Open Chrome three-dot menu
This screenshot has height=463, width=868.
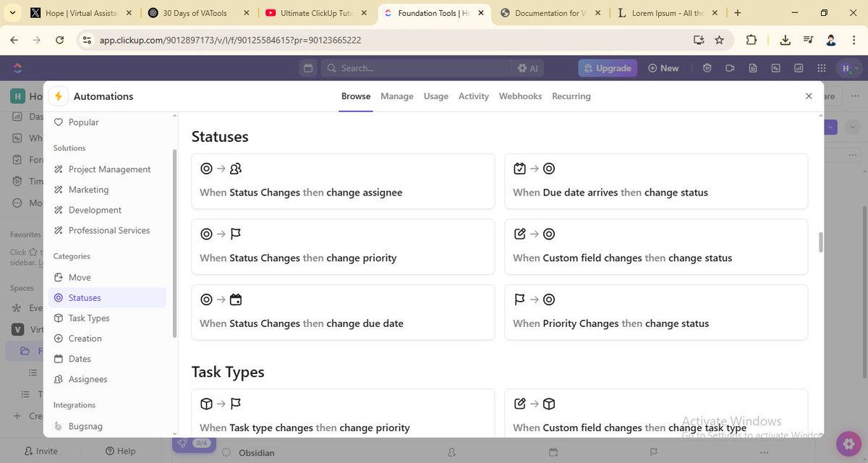tap(854, 40)
